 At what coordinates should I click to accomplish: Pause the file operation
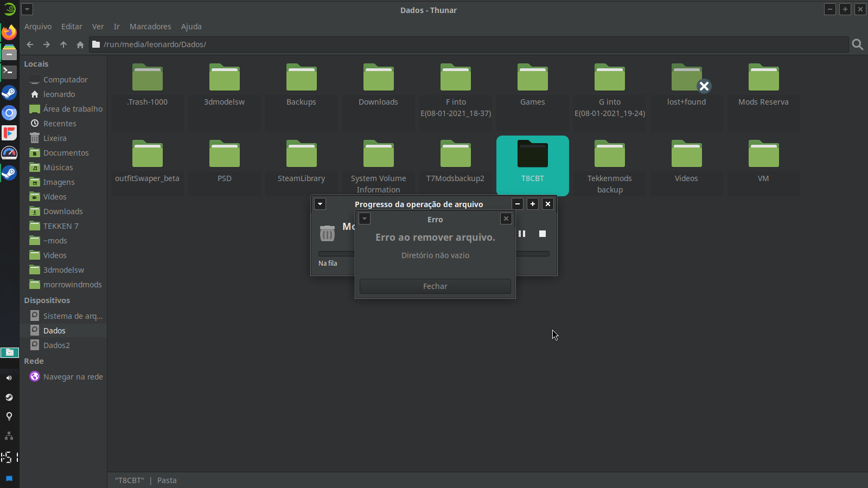coord(522,234)
